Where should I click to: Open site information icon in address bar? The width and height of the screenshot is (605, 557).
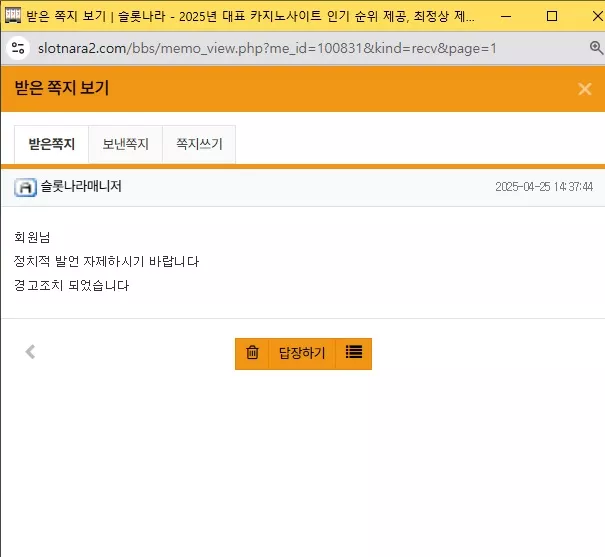click(x=18, y=48)
